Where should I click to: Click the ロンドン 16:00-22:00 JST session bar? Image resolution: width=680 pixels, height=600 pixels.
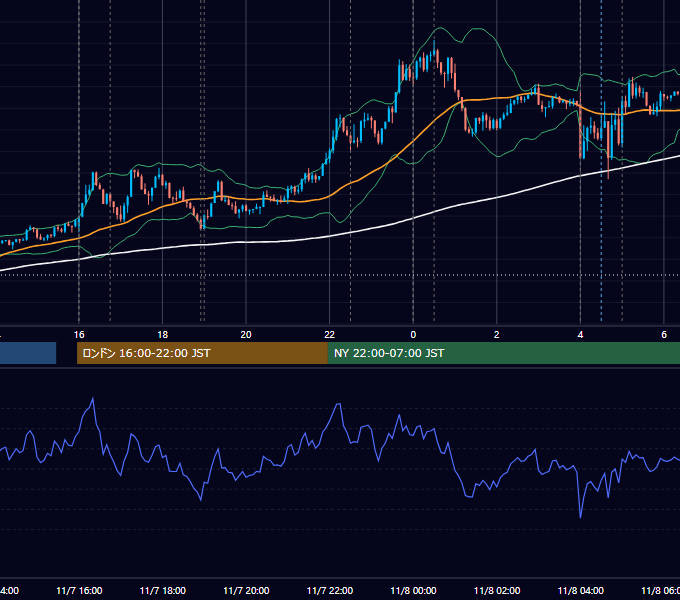(202, 353)
